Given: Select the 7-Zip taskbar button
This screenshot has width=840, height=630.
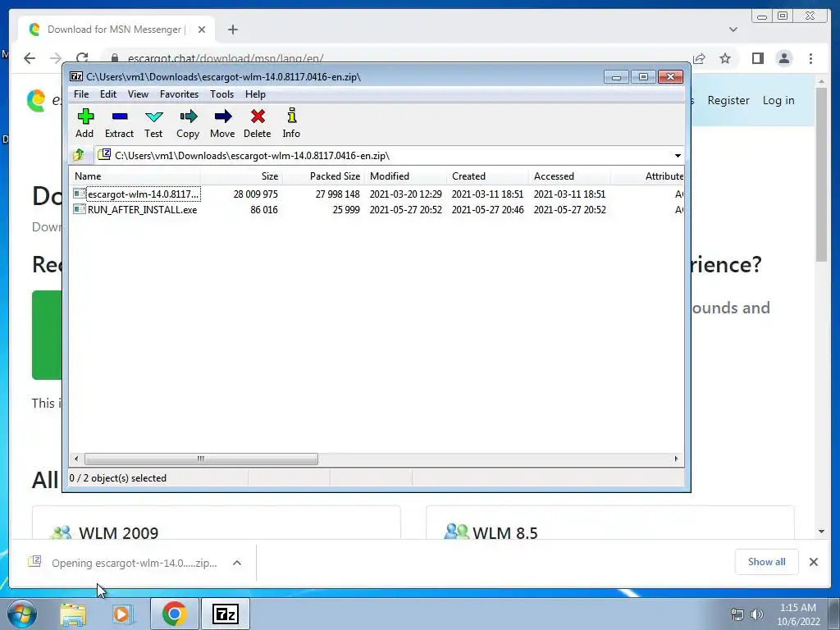Looking at the screenshot, I should click(x=225, y=614).
